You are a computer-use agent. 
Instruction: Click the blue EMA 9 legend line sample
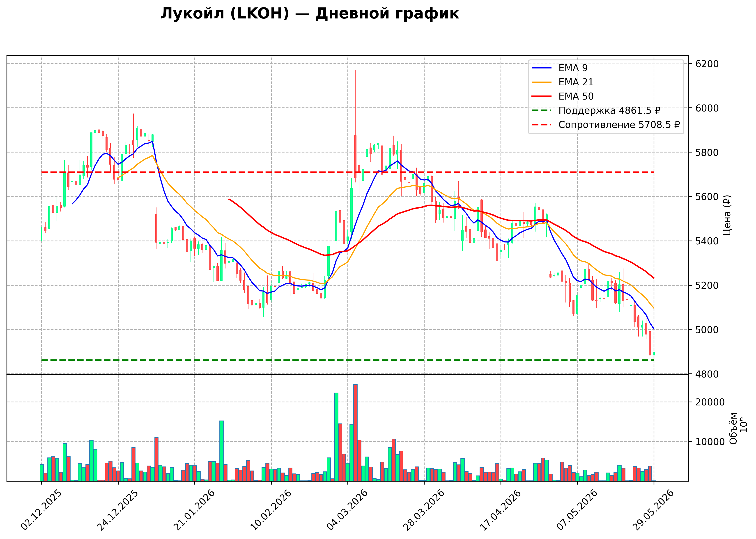[x=541, y=68]
